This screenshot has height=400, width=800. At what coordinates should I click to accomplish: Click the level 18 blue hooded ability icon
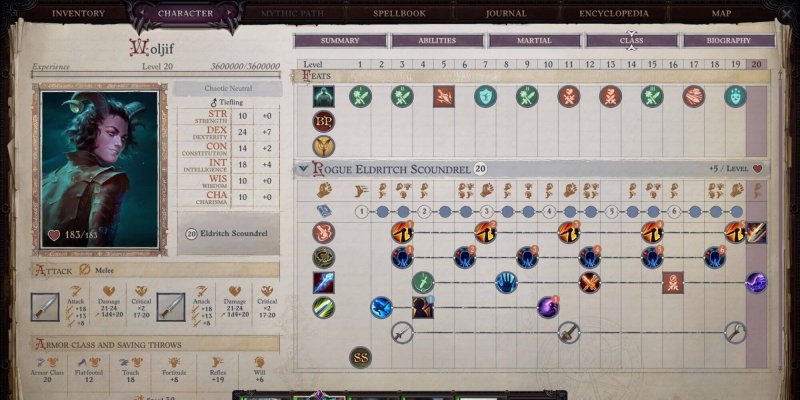715,258
